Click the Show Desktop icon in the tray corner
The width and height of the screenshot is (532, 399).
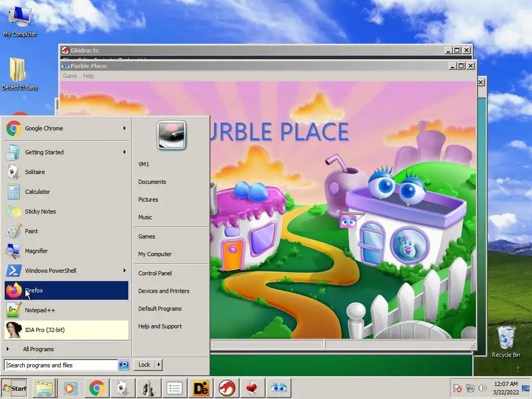526,388
